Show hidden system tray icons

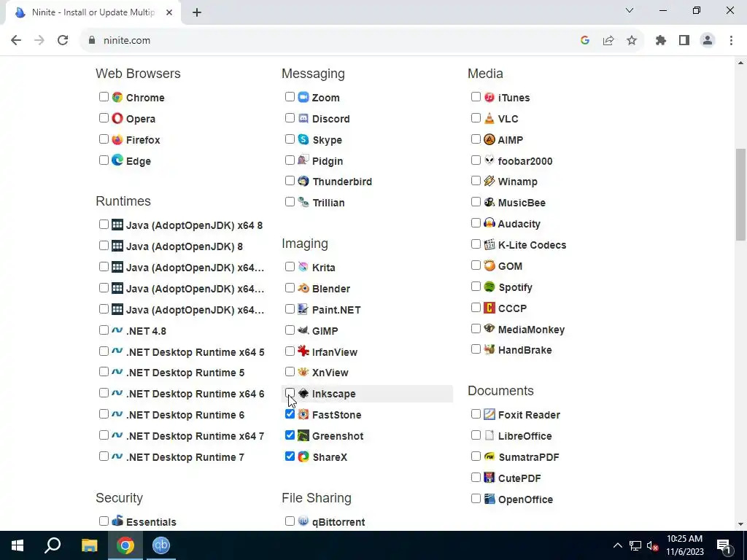click(x=617, y=545)
